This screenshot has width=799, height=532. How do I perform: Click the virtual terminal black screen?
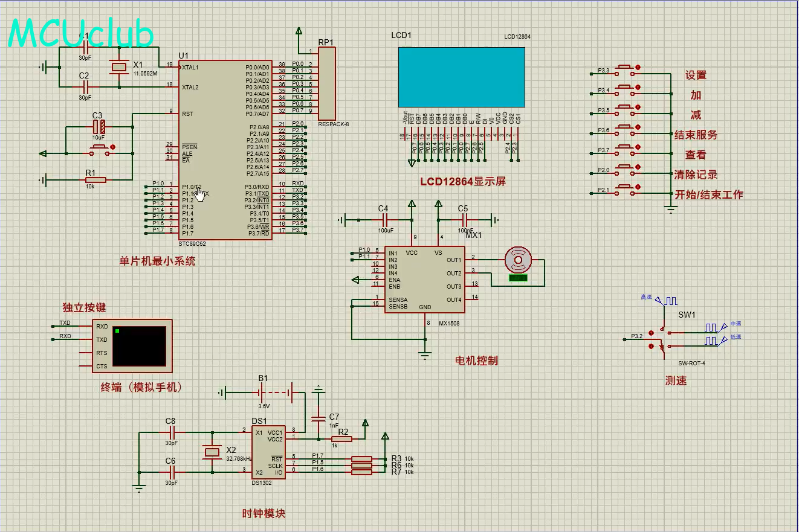pyautogui.click(x=139, y=346)
